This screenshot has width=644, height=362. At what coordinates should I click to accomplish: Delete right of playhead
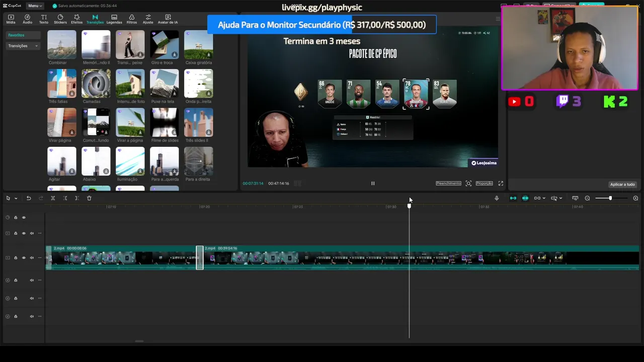(x=76, y=198)
